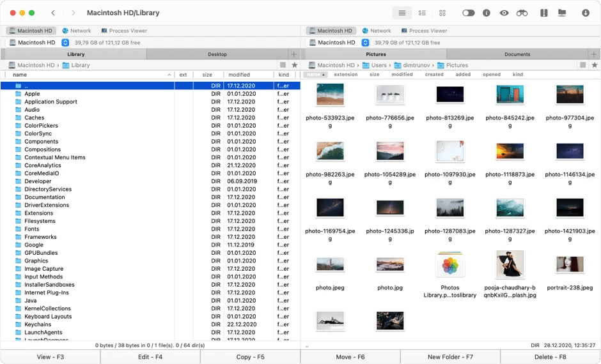Sort right pane by name header
Screen dimensions: 601x364
pyautogui.click(x=315, y=75)
